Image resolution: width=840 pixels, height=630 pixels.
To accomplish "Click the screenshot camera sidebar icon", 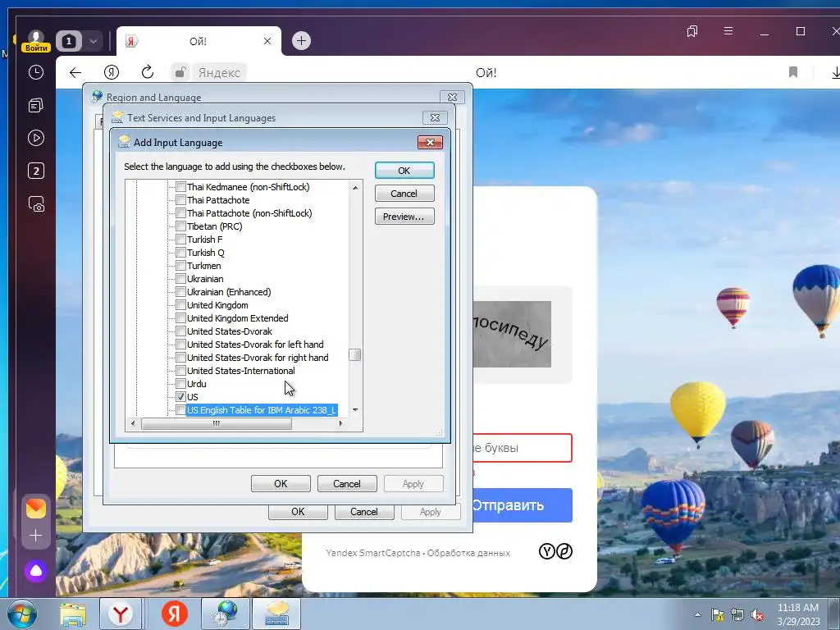I will 36,204.
